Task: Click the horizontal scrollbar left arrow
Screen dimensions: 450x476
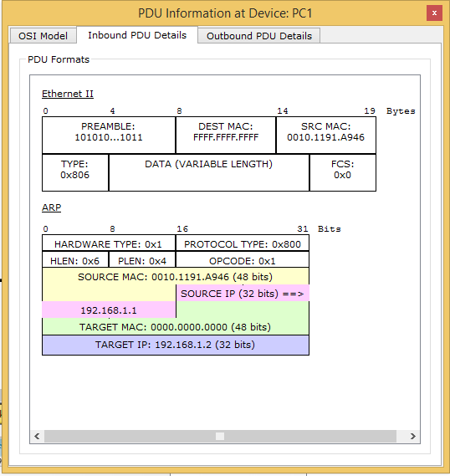Action: point(37,436)
